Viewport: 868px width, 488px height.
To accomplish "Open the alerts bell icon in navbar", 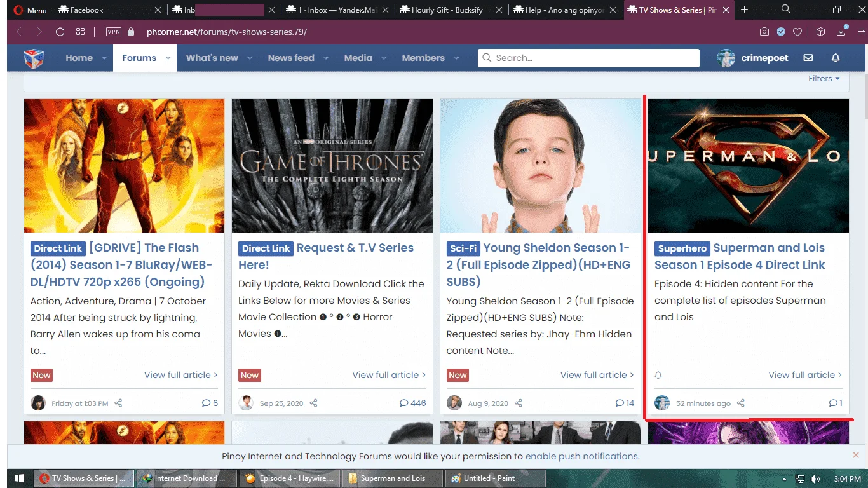I will tap(836, 58).
